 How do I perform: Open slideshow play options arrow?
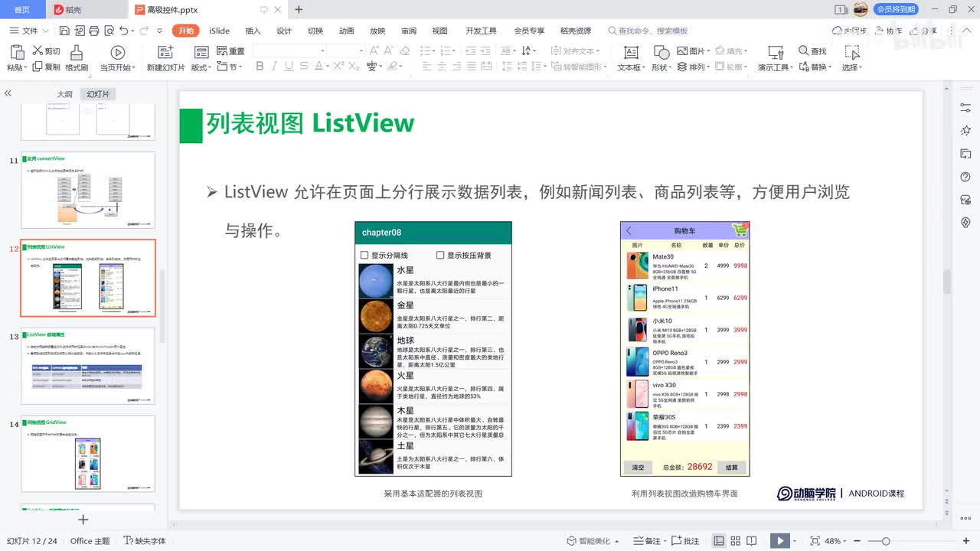(796, 541)
